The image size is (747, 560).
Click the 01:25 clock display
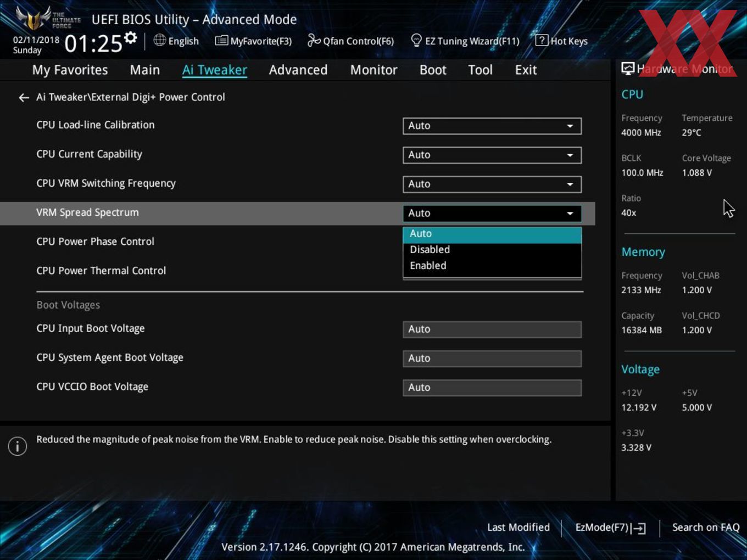[93, 44]
